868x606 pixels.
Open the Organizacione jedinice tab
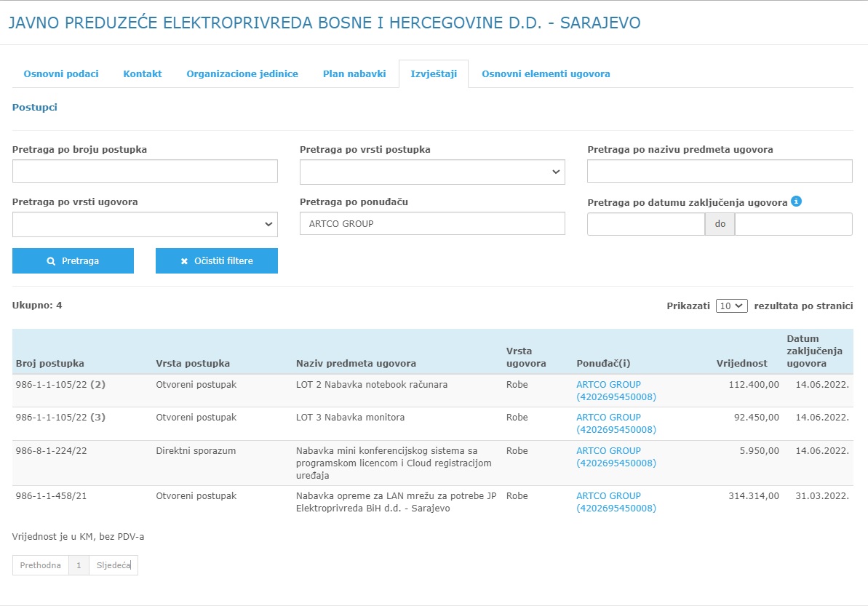(x=242, y=73)
